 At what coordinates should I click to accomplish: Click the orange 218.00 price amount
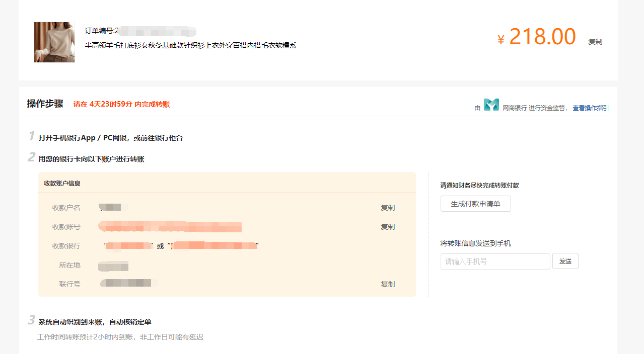(542, 37)
